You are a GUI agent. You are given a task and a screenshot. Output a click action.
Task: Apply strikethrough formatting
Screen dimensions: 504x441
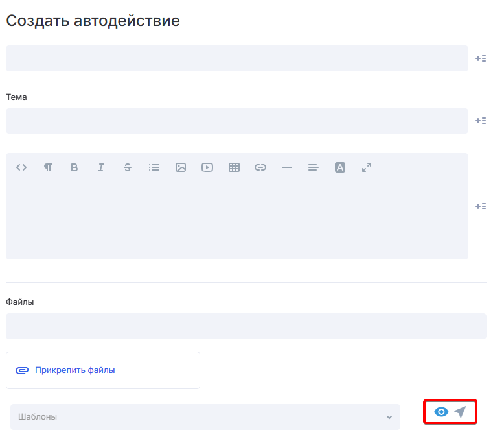(128, 167)
